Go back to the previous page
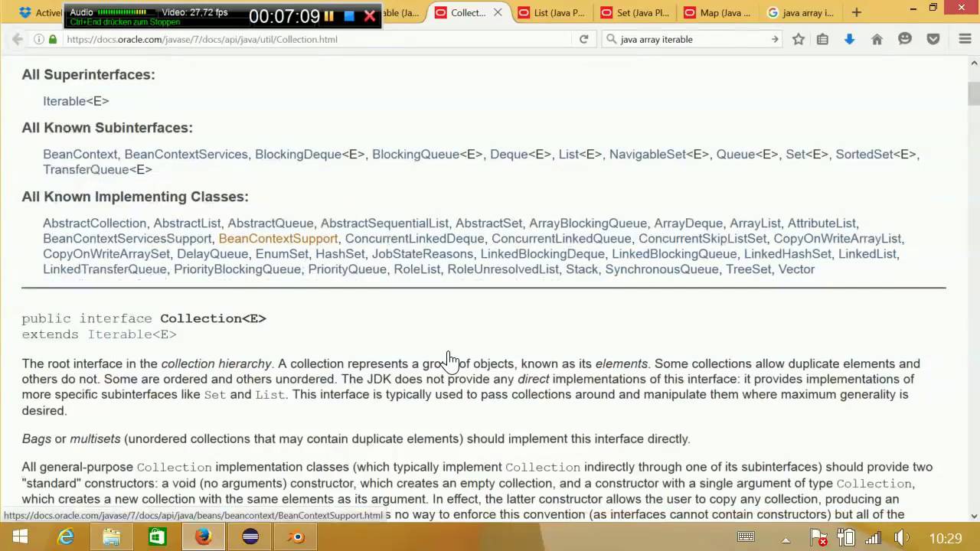This screenshot has height=551, width=980. tap(17, 39)
